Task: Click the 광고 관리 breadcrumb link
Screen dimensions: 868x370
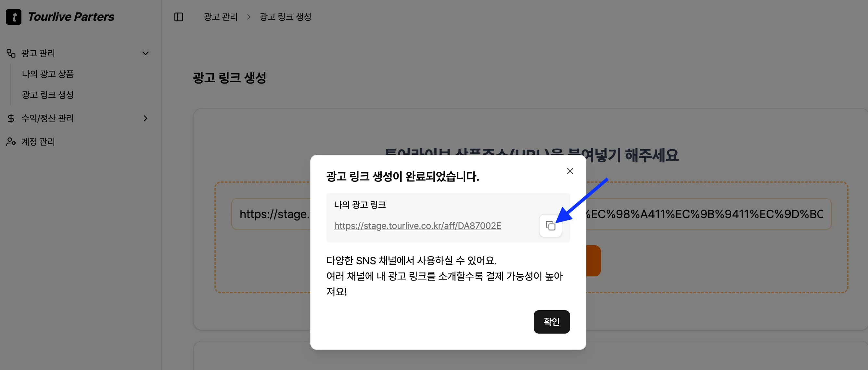Action: tap(220, 17)
